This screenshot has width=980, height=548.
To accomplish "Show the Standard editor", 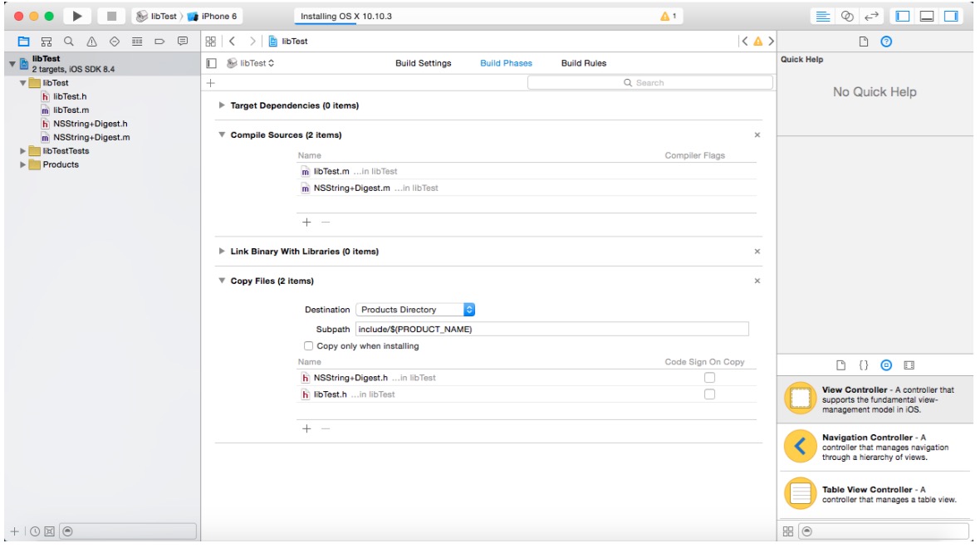I will point(822,17).
